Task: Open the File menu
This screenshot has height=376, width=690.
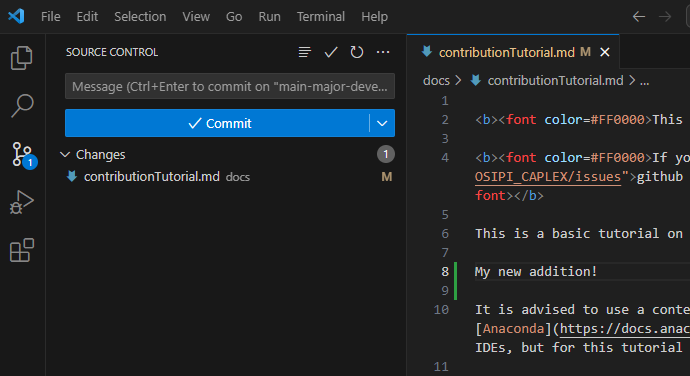Action: pyautogui.click(x=51, y=17)
